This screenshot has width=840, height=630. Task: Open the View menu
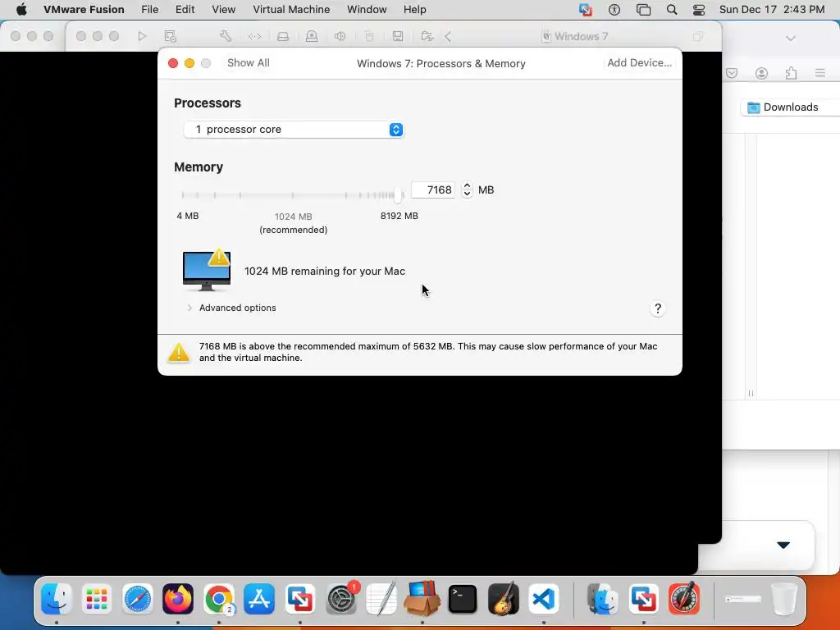point(223,10)
